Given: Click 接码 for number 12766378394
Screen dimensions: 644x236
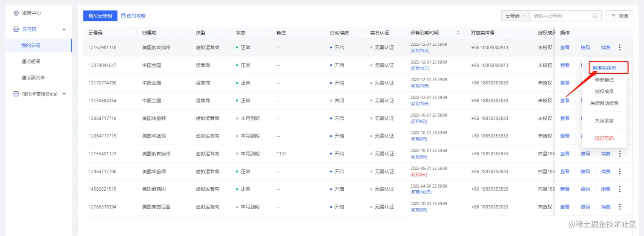Looking at the screenshot, I should (585, 207).
